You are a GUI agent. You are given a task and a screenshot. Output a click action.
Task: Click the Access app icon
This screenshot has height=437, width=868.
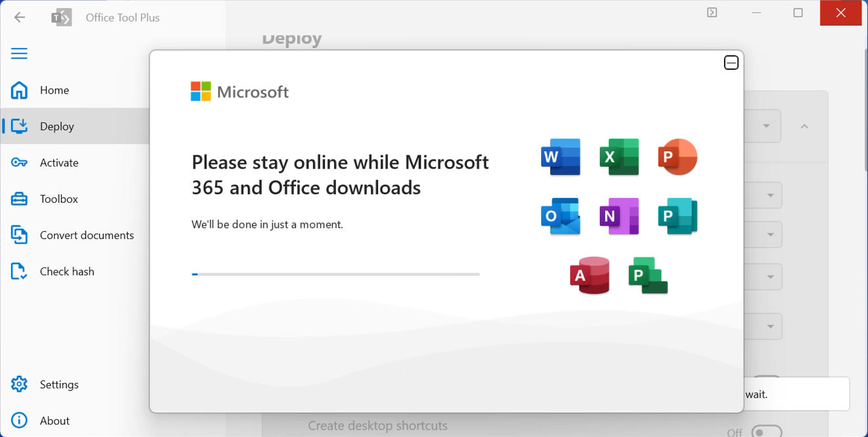[x=589, y=275]
